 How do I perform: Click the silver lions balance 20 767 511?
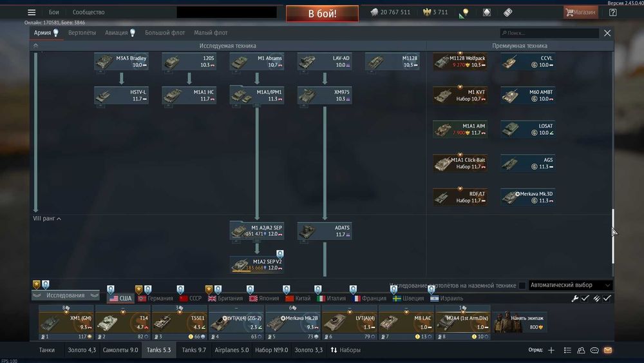click(390, 12)
